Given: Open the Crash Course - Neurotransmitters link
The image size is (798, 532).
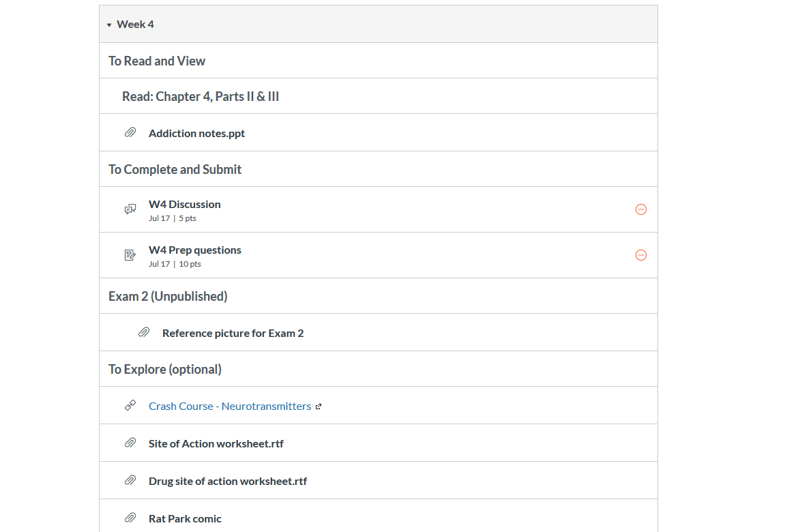Looking at the screenshot, I should (230, 407).
